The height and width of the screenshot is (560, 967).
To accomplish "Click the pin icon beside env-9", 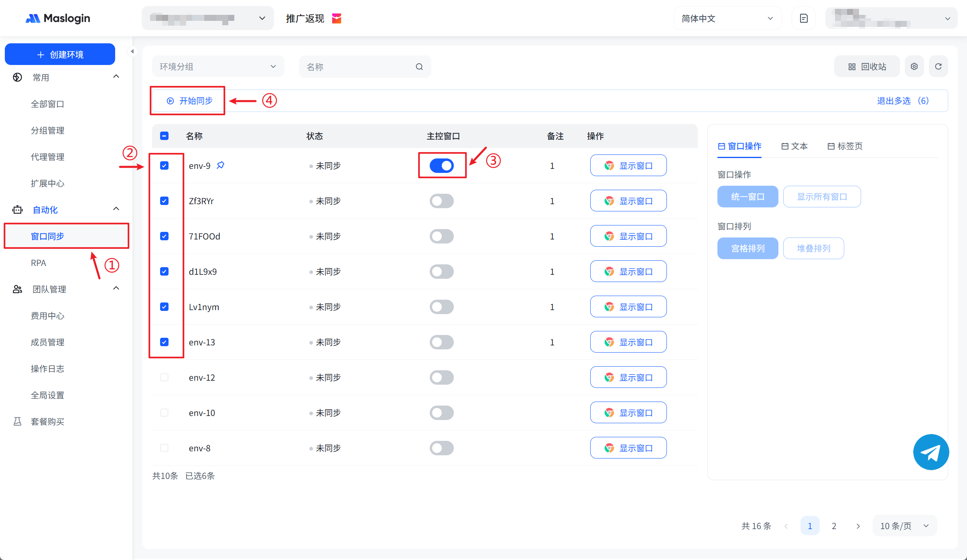I will click(x=220, y=165).
